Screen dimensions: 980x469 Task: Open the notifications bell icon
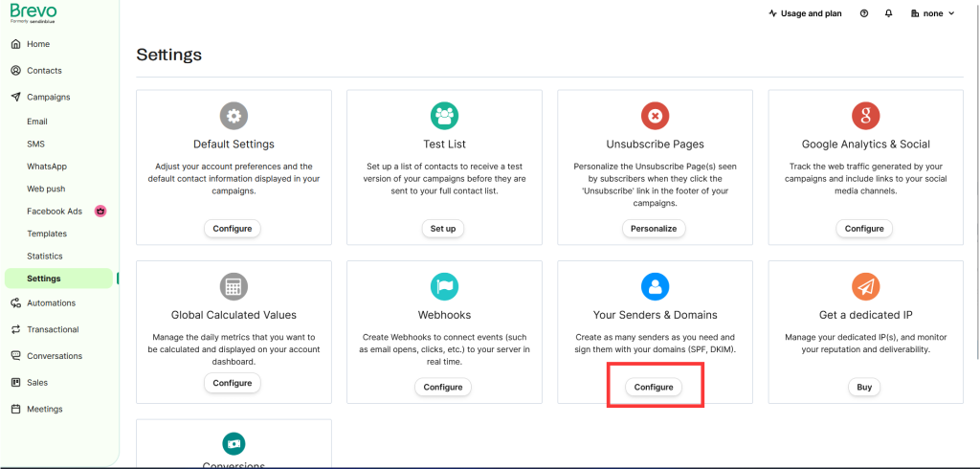click(x=888, y=13)
